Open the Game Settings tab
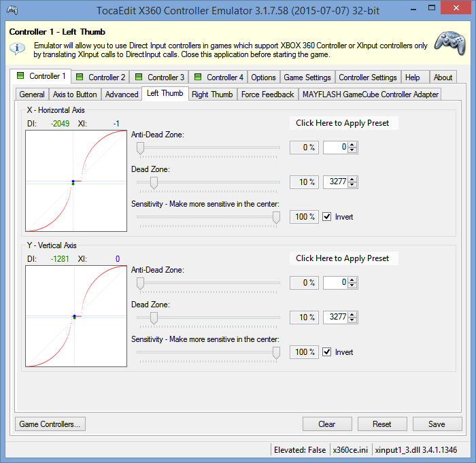This screenshot has height=463, width=476. coord(307,78)
